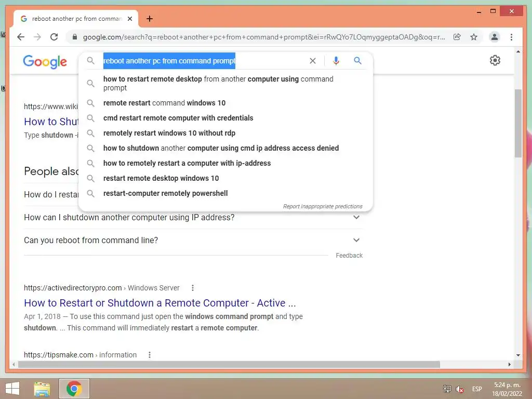The image size is (532, 399).
Task: Open Windows Start button
Action: (12, 389)
